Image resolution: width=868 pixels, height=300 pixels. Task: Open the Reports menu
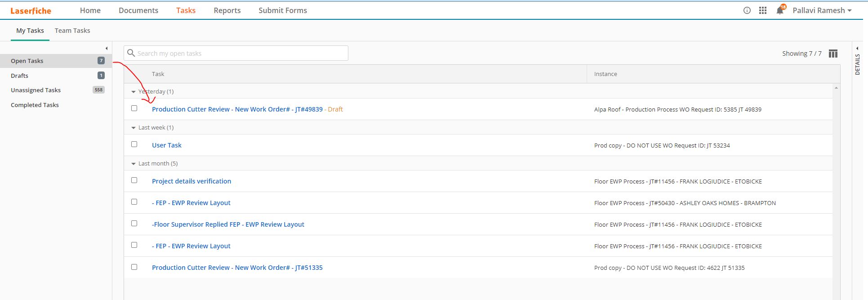[227, 10]
